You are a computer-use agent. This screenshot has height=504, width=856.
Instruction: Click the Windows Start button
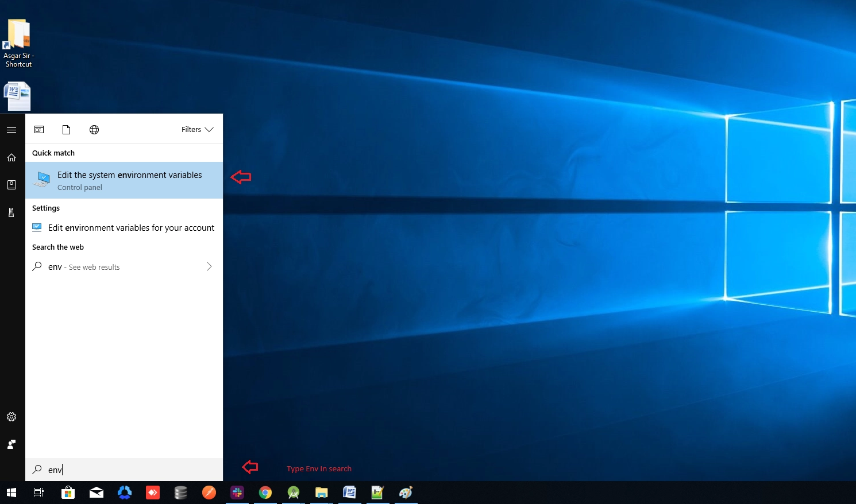point(11,493)
